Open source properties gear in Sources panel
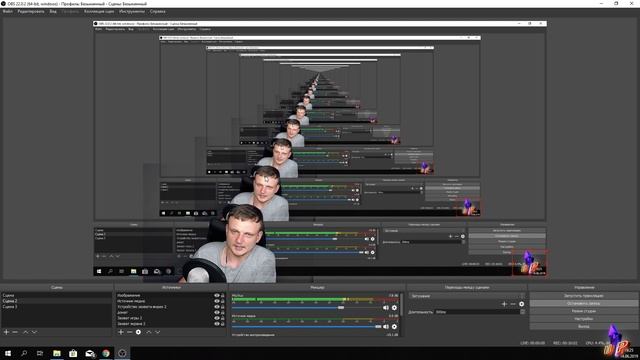Image resolution: width=640 pixels, height=360 pixels. click(x=138, y=332)
